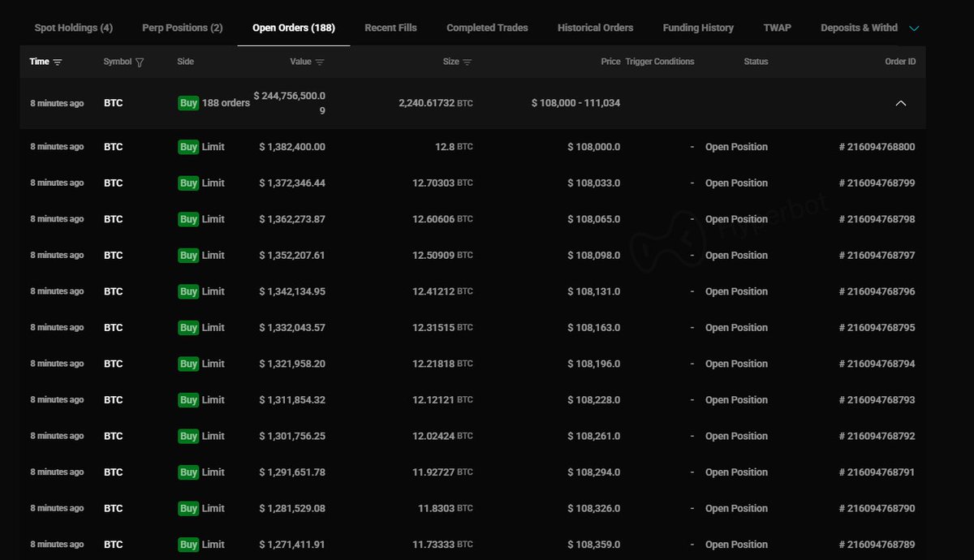The image size is (974, 560).
Task: Open the Historical Orders tab
Action: pyautogui.click(x=595, y=28)
